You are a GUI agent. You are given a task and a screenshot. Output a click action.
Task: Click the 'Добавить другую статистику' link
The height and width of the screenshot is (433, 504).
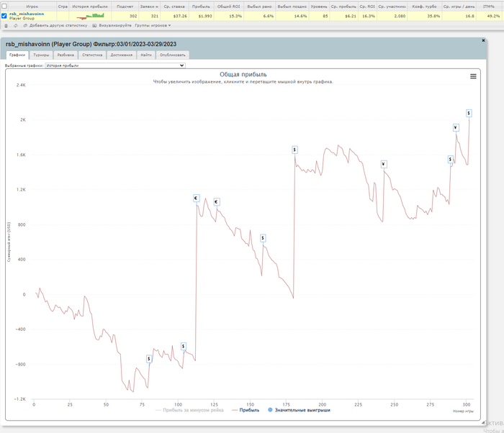pyautogui.click(x=58, y=26)
